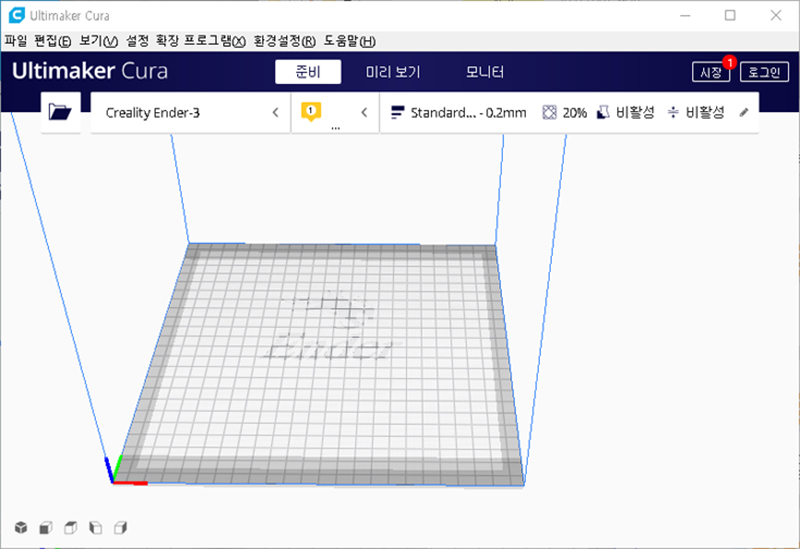Switch to top view cube icon
This screenshot has height=549, width=800.
click(70, 527)
